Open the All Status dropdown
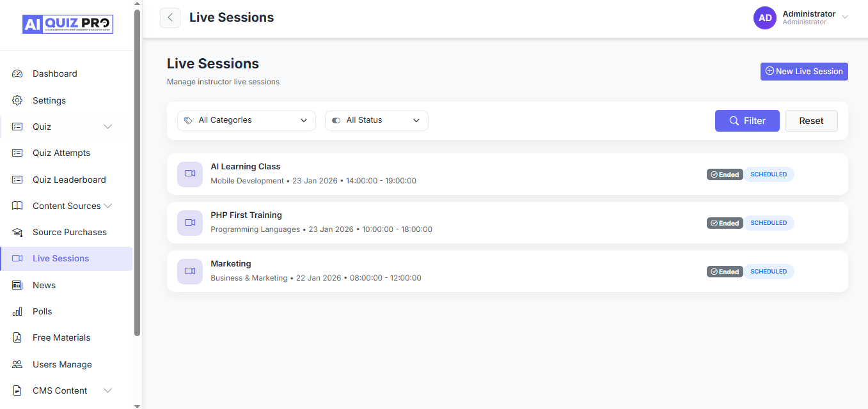This screenshot has height=409, width=868. pos(377,121)
